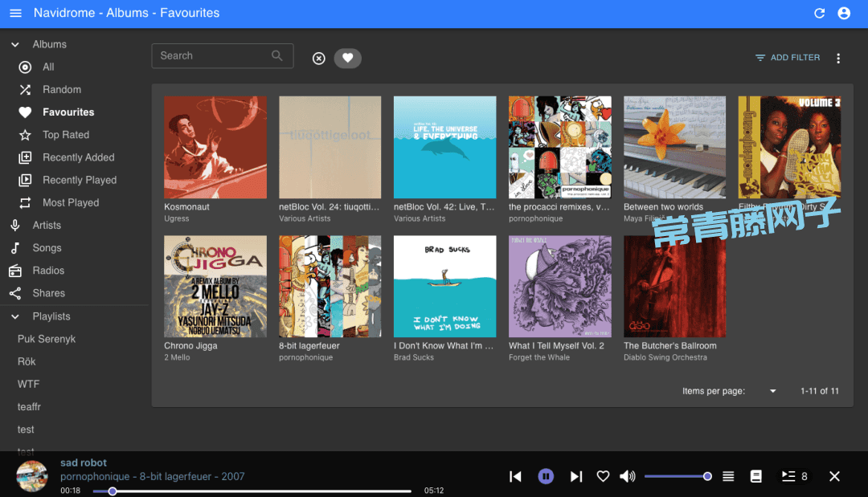Toggle favourite heart for the playing song

coord(603,477)
